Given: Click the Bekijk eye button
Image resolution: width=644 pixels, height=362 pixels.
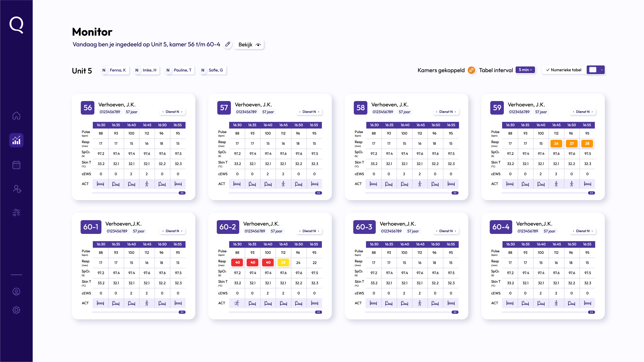Looking at the screenshot, I should click(249, 45).
